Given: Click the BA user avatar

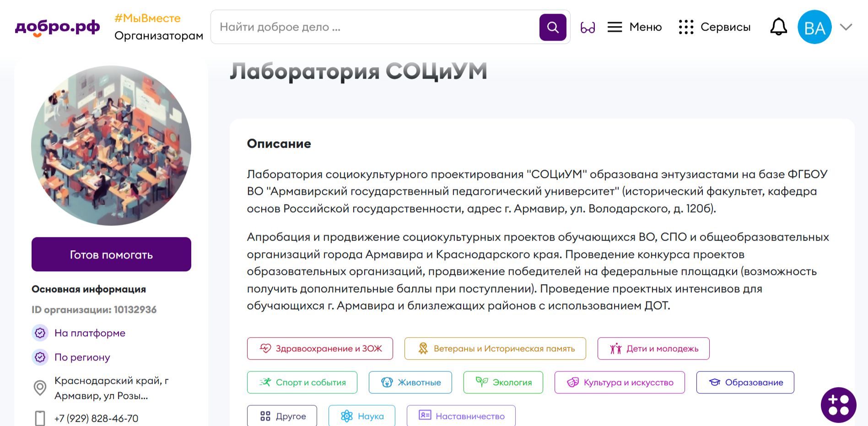Looking at the screenshot, I should (x=814, y=27).
